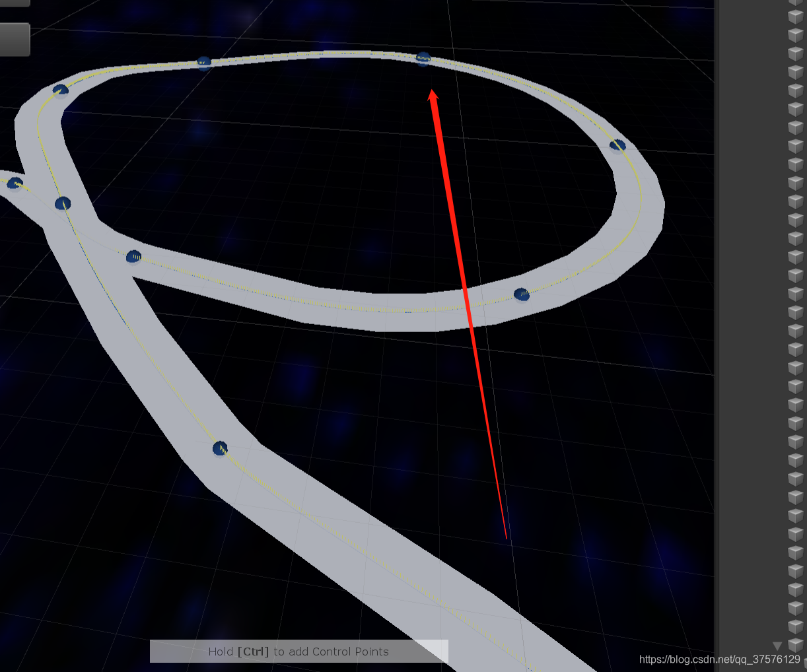Click the lower gray panel button at top left
The image size is (807, 672).
15,38
